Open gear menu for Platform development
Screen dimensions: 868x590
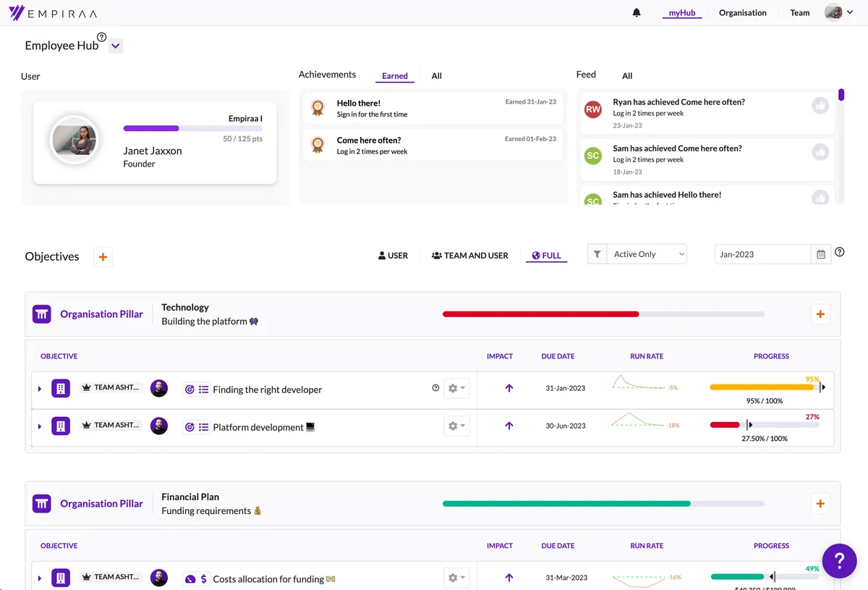tap(456, 426)
